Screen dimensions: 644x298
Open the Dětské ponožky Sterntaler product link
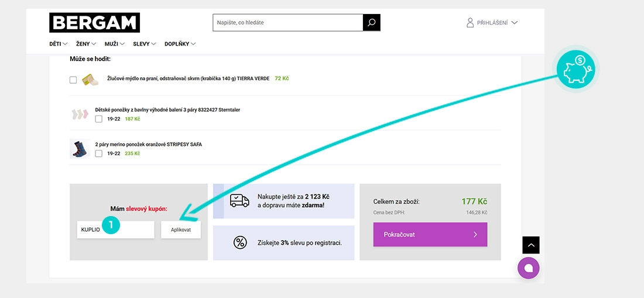(167, 110)
